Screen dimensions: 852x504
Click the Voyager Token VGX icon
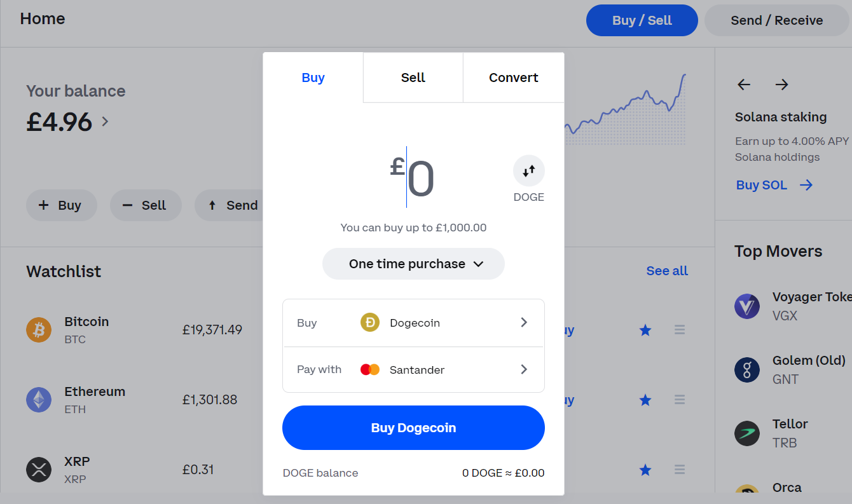[747, 306]
